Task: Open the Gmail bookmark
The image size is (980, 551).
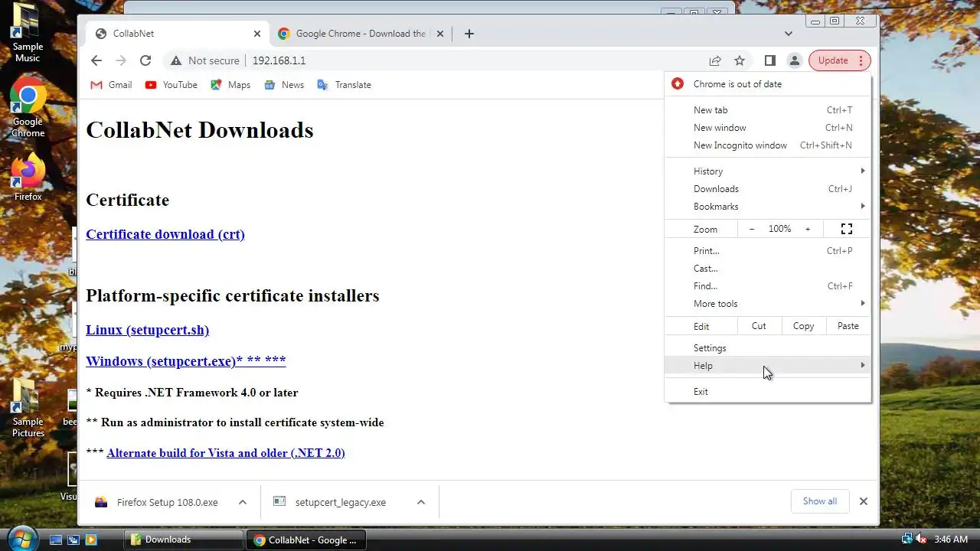Action: (x=111, y=85)
